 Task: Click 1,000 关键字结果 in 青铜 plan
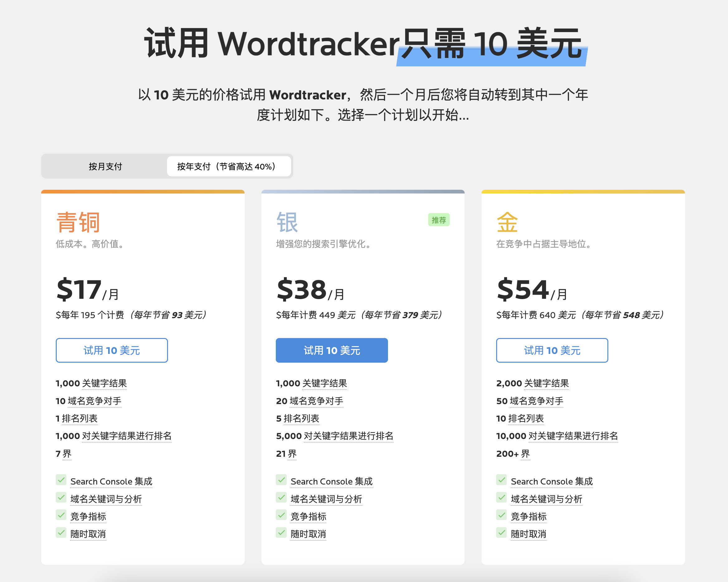coord(91,383)
